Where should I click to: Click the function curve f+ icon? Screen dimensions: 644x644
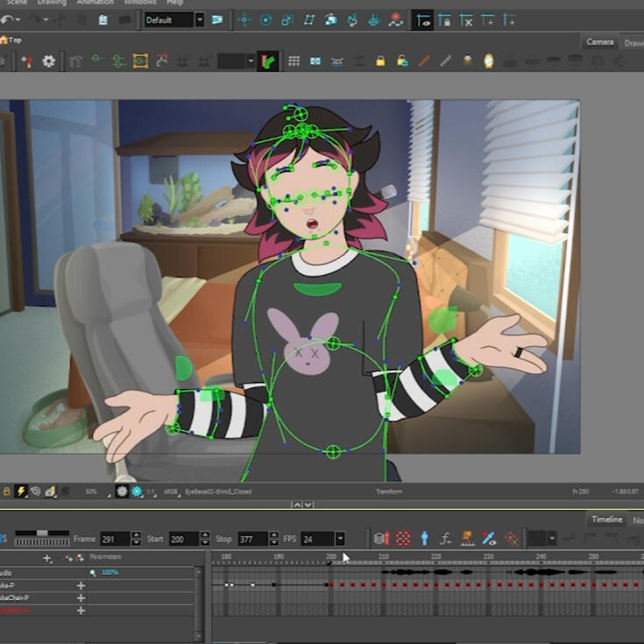(x=446, y=539)
